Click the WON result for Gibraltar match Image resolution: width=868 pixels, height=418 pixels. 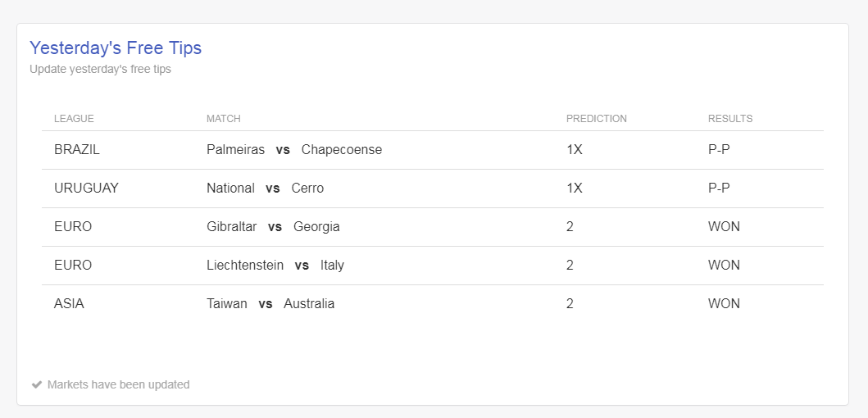(724, 227)
